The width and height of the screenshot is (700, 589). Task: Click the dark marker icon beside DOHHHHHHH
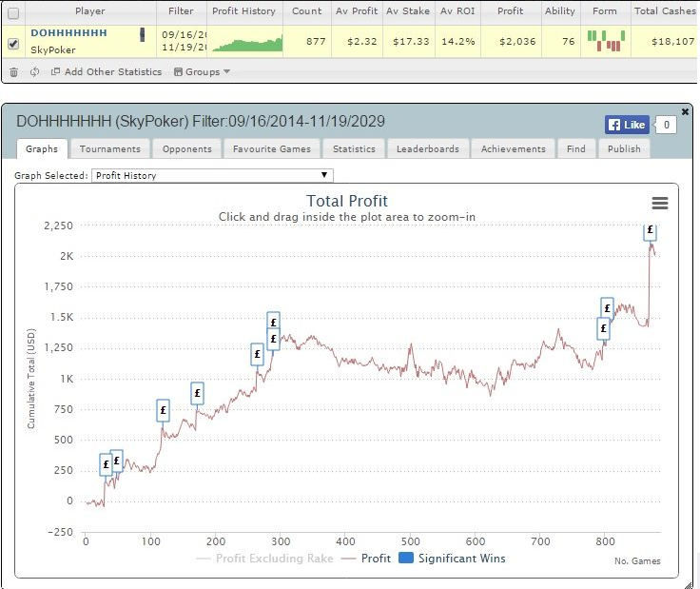click(143, 34)
